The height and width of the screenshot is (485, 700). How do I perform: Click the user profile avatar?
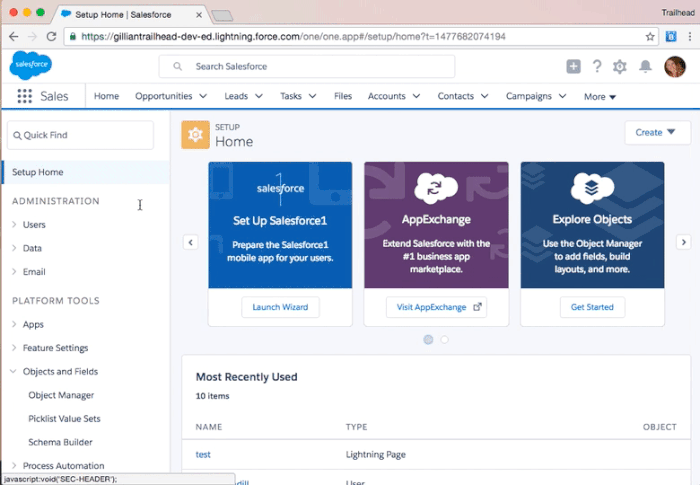675,67
